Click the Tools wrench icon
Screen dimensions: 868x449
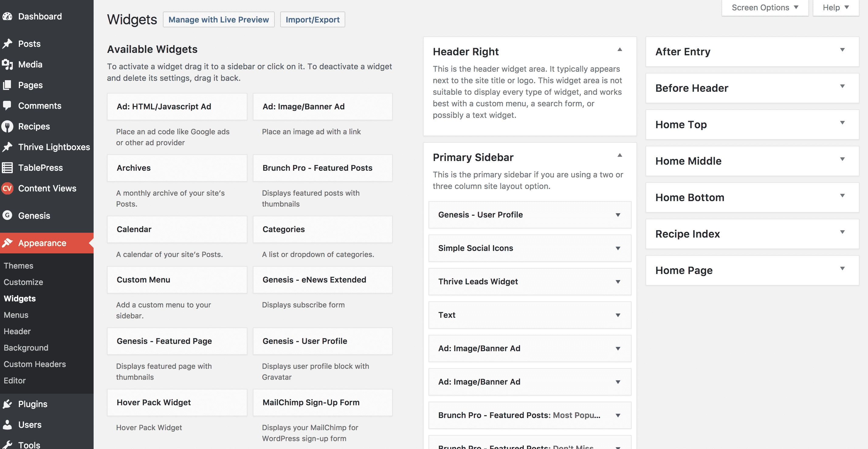coord(7,445)
